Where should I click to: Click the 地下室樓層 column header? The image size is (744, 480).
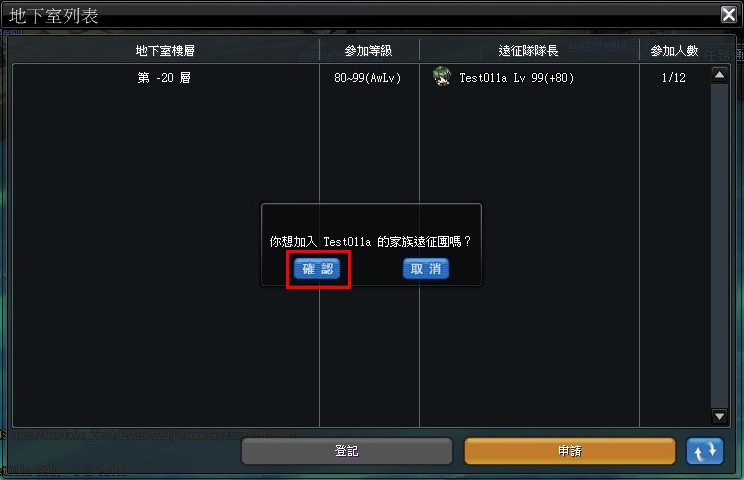pyautogui.click(x=165, y=51)
